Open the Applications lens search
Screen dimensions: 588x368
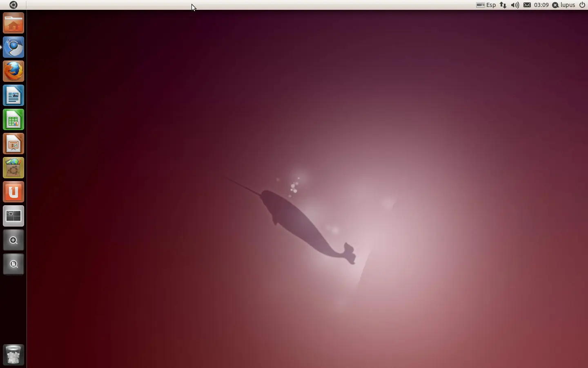[13, 240]
